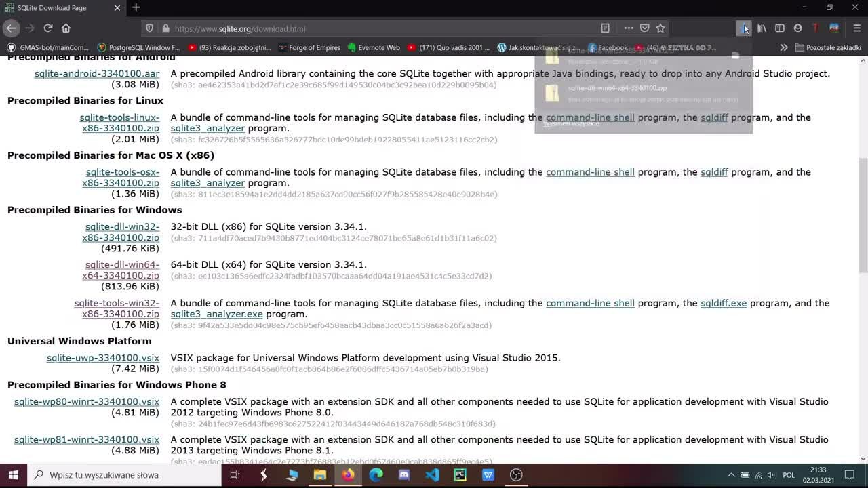868x488 pixels.
Task: Open the sqldiff.exe link under Windows binaries
Action: [724, 303]
